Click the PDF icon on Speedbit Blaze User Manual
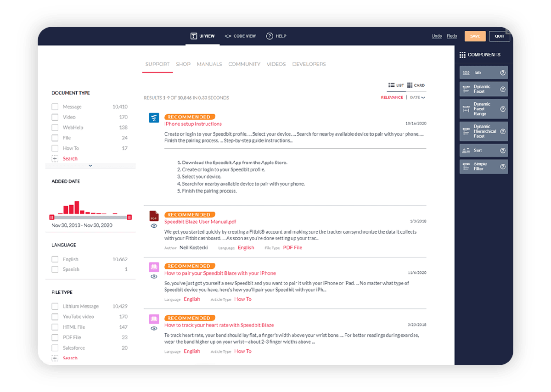The width and height of the screenshot is (551, 392). pyautogui.click(x=153, y=216)
